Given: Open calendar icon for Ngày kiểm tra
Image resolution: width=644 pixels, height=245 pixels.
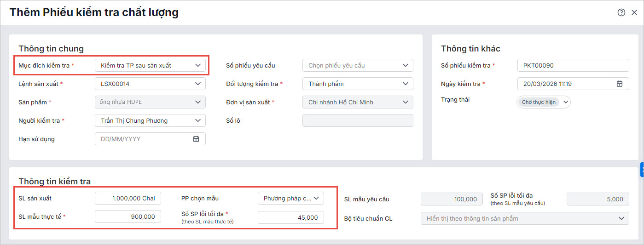Looking at the screenshot, I should click(620, 84).
